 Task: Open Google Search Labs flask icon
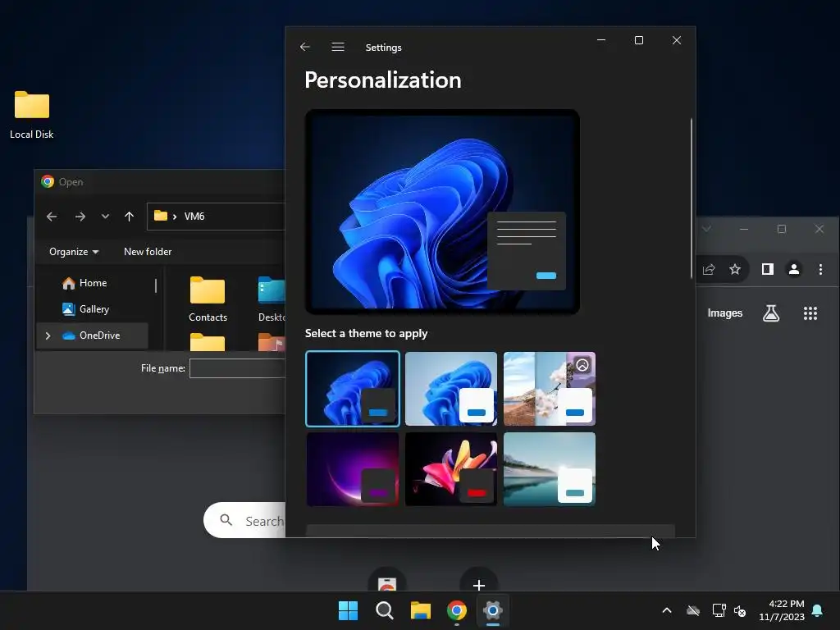[771, 313]
